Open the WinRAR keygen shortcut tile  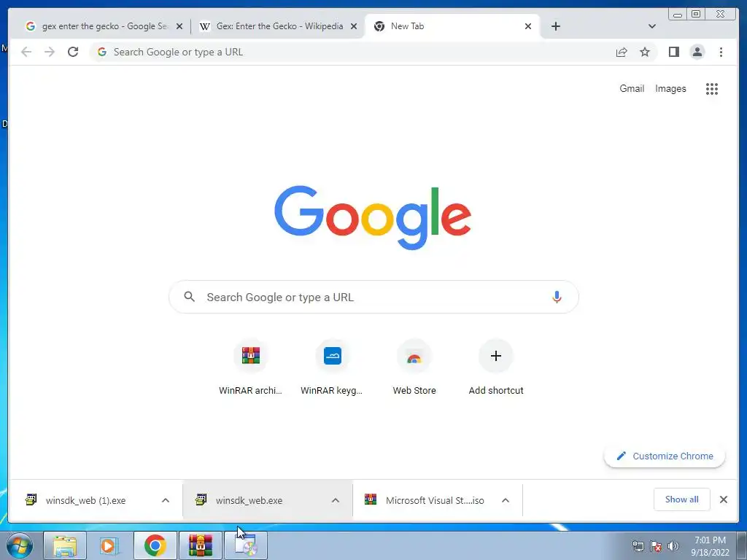[x=332, y=367]
